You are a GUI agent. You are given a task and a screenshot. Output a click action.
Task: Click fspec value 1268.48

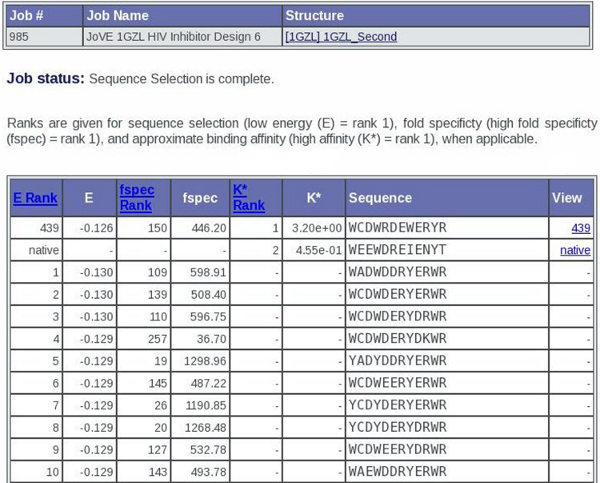pos(205,428)
